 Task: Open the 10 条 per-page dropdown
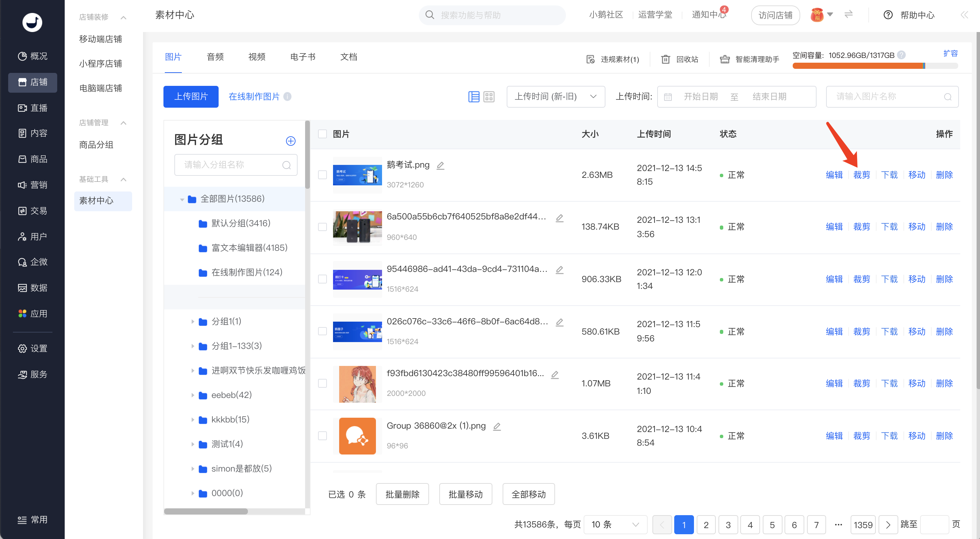tap(615, 525)
